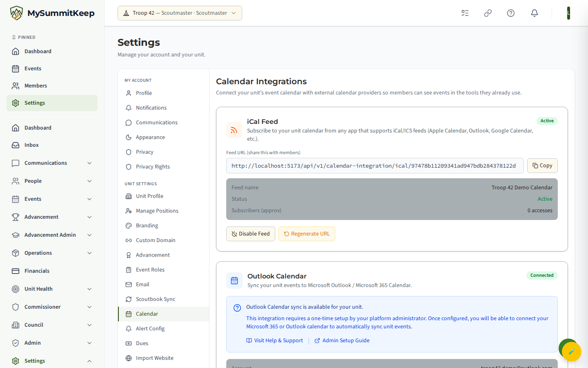Expand the Advancement sidebar section

pos(52,217)
